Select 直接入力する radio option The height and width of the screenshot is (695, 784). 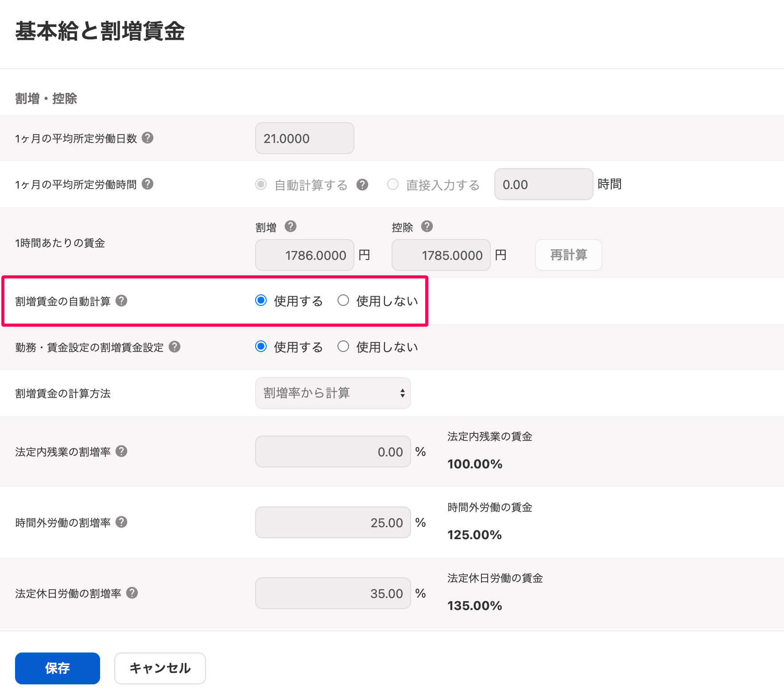[x=393, y=184]
